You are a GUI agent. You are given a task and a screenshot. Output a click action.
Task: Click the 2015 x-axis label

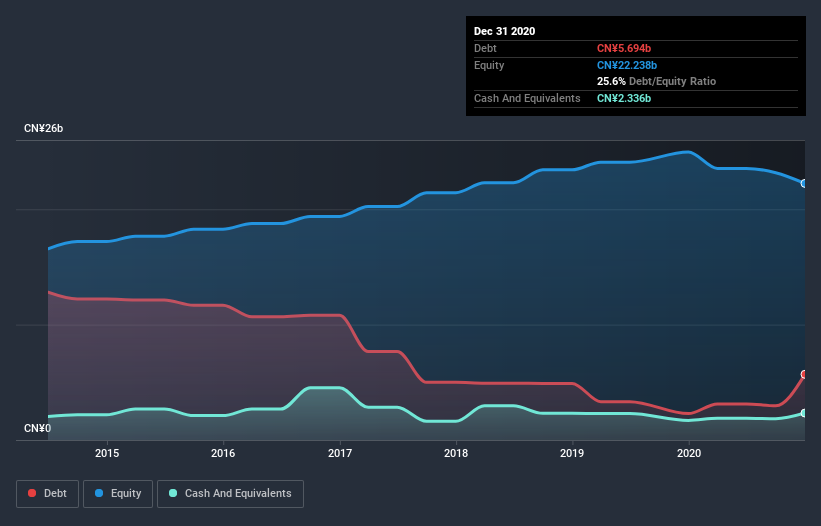tap(107, 453)
